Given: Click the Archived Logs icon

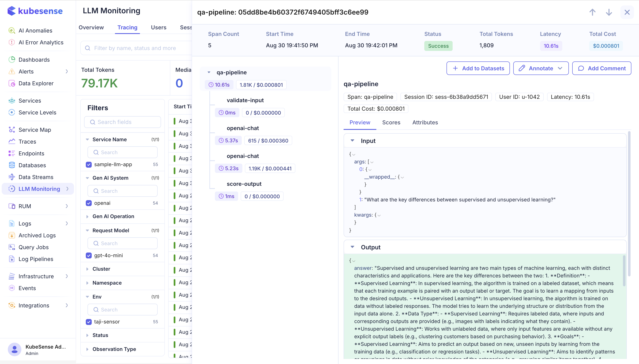Looking at the screenshot, I should 11,235.
